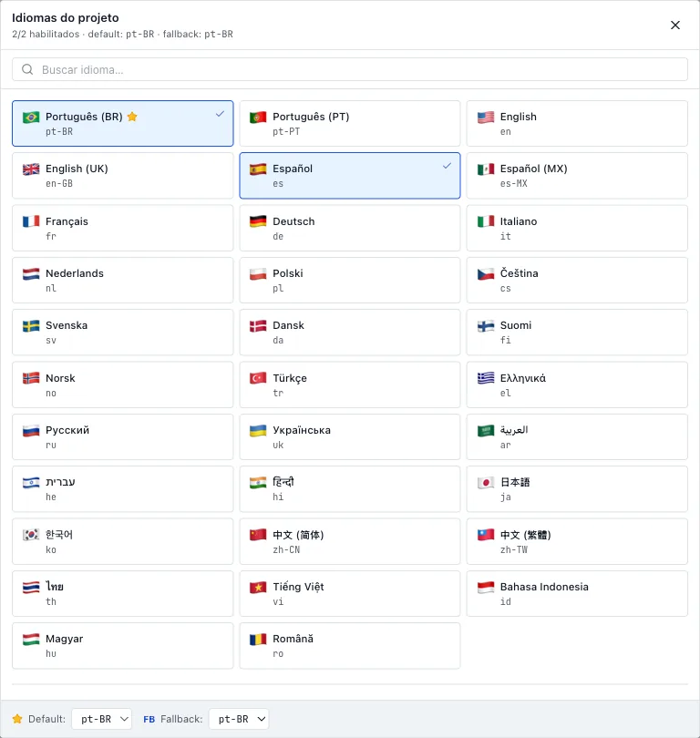Click the 'es-MX' language code
This screenshot has width=700, height=738.
point(513,183)
